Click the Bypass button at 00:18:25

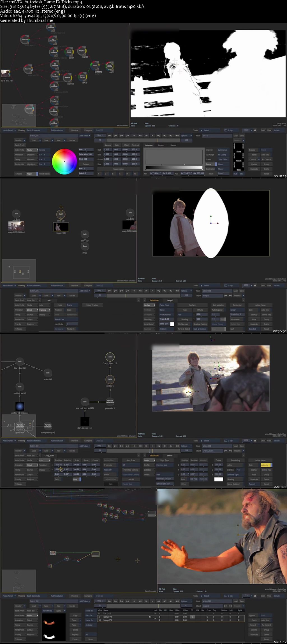point(254,150)
